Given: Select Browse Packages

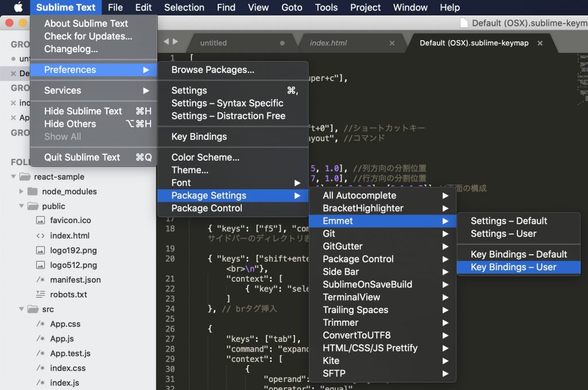Looking at the screenshot, I should click(x=233, y=69).
